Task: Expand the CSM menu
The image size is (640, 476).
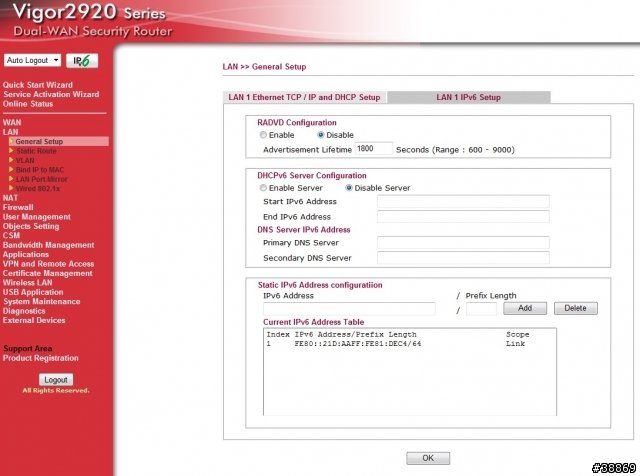Action: (x=11, y=236)
